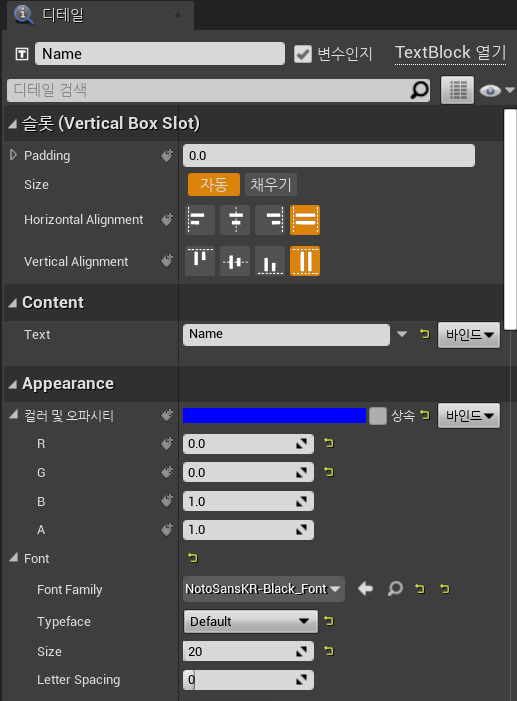Open the TextBlock 열기 link
Viewport: 517px width, 701px height.
[450, 53]
